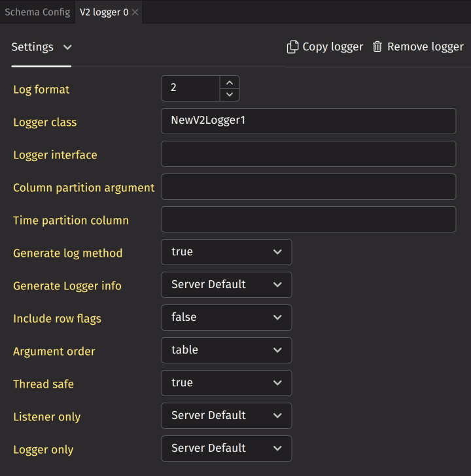Open the Thread safe dropdown
The image size is (471, 476).
coord(226,383)
